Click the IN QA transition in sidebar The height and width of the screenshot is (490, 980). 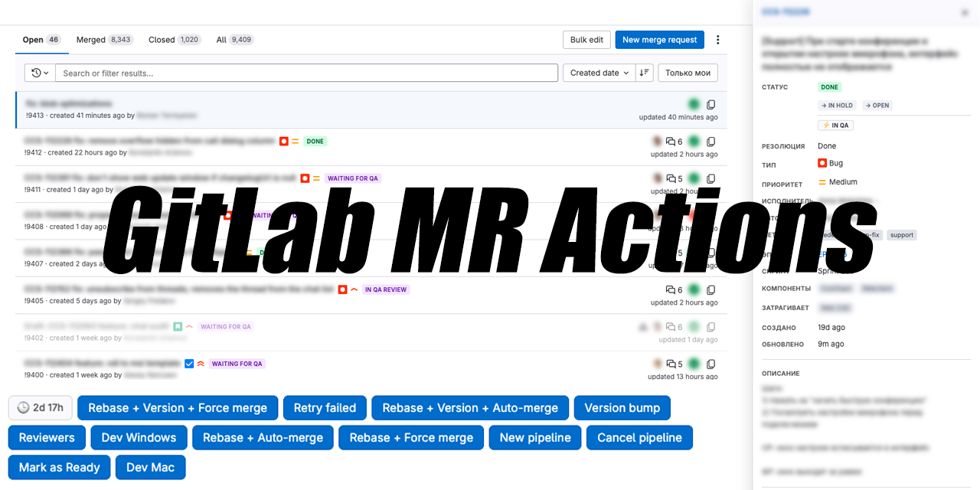(835, 126)
